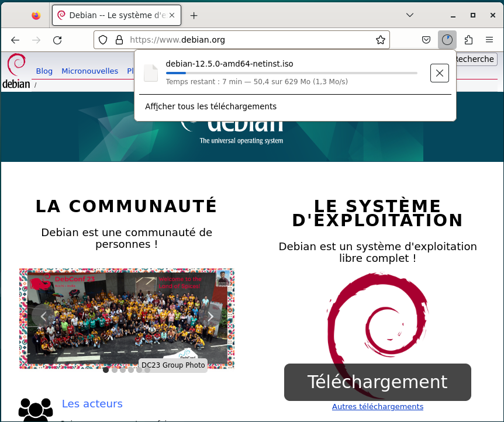Select the sixth carousel dot

click(x=147, y=370)
